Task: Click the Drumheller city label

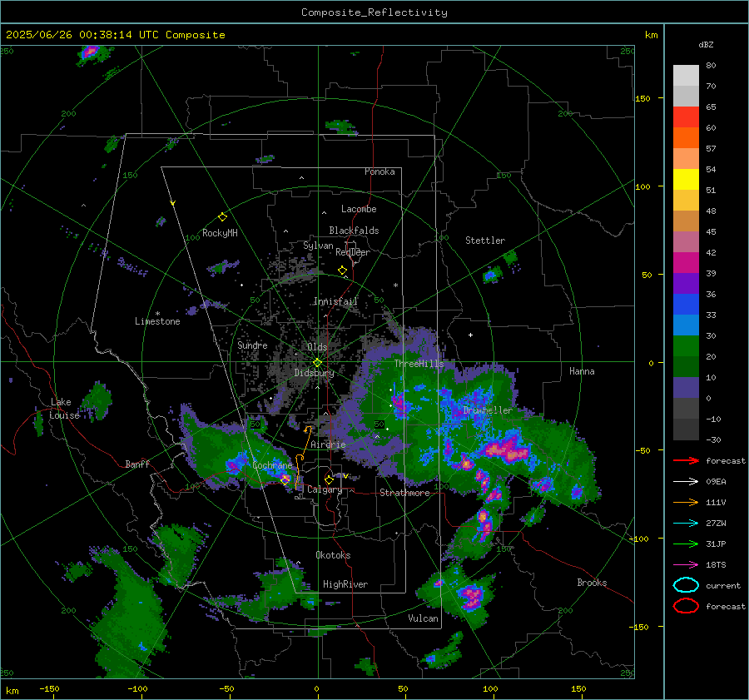Action: point(488,410)
